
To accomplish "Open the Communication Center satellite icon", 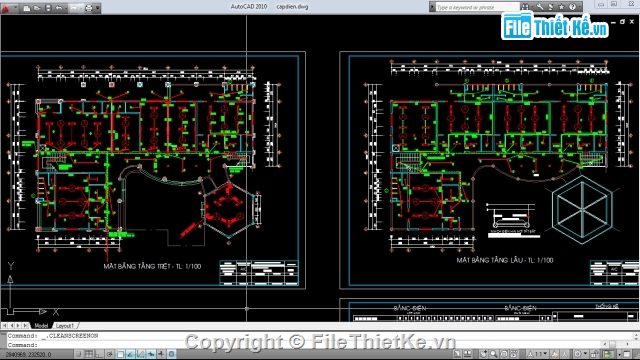I will click(551, 7).
